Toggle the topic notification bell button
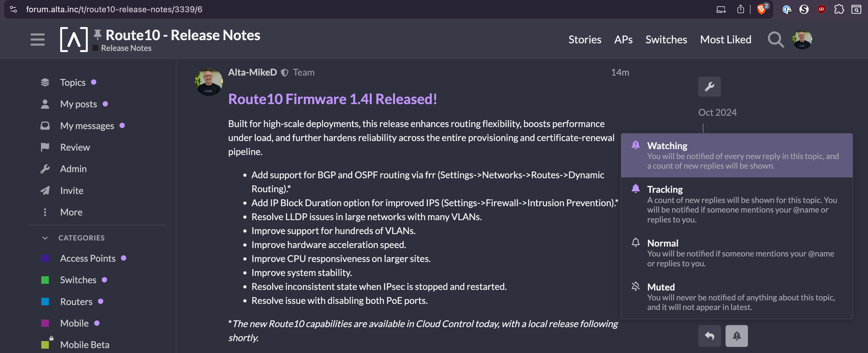 [x=736, y=336]
